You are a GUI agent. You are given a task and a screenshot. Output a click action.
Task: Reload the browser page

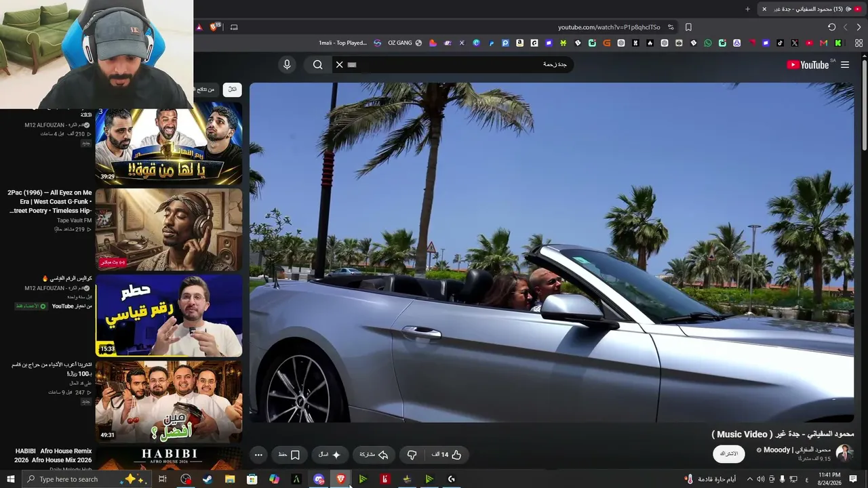832,27
